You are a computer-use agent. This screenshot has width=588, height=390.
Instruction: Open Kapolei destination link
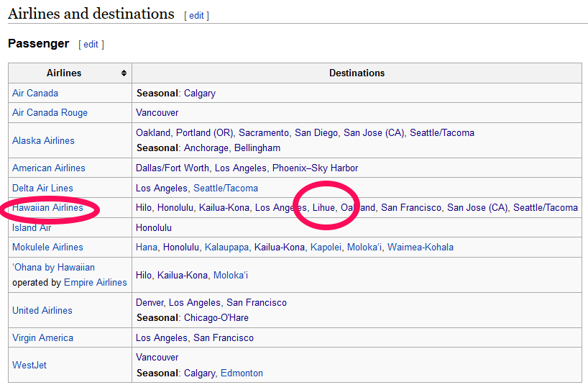click(326, 247)
